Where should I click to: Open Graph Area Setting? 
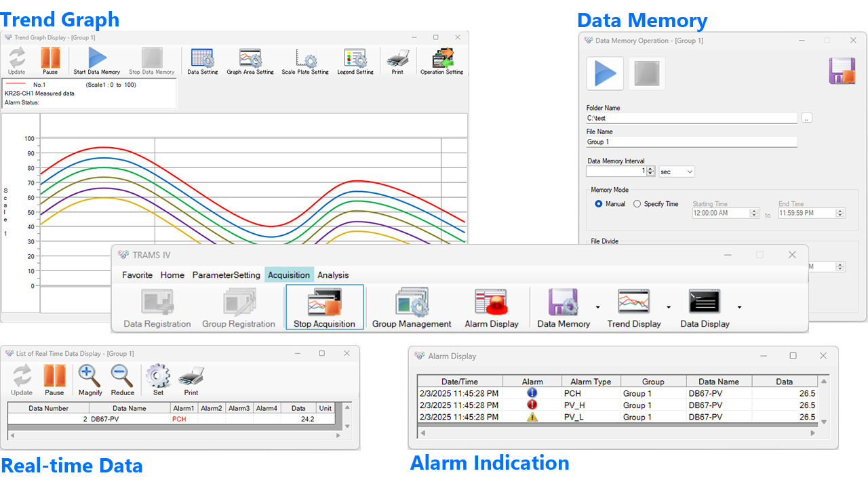point(250,60)
